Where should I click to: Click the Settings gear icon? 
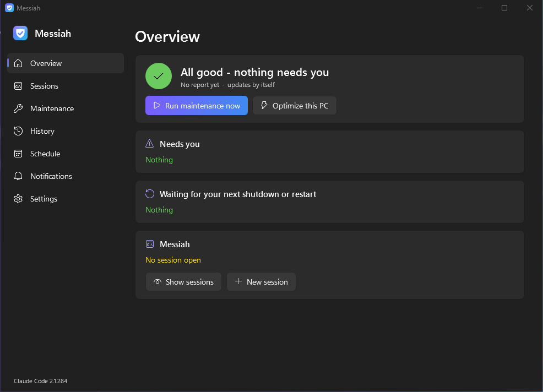[18, 199]
